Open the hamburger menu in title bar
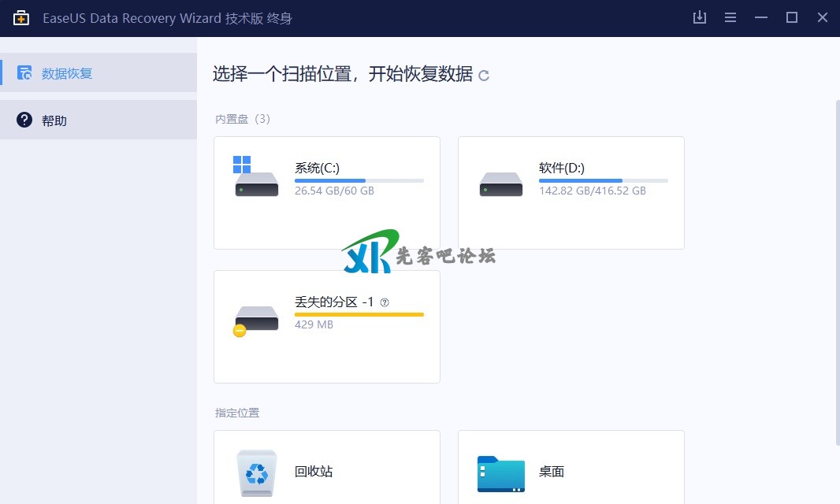 pos(730,17)
